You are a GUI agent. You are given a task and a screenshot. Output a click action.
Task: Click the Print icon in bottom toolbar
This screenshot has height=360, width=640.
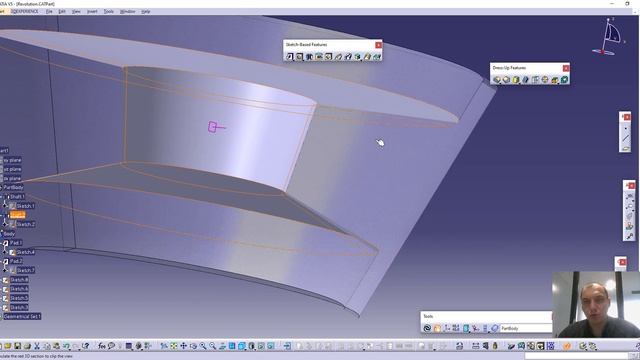[x=27, y=346]
